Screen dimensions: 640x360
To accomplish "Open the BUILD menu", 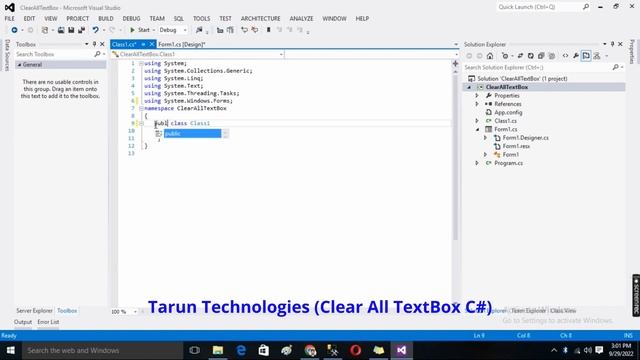I will 106,18.
